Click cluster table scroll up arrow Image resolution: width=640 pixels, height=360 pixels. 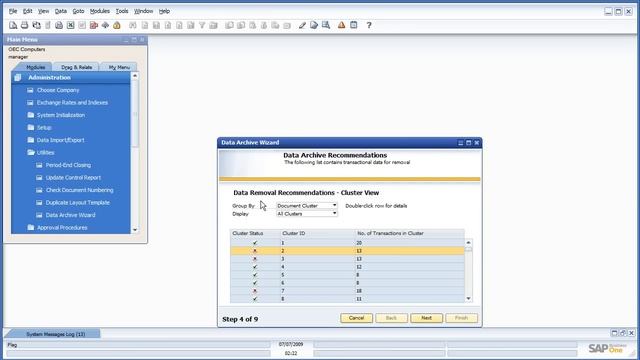tap(469, 242)
